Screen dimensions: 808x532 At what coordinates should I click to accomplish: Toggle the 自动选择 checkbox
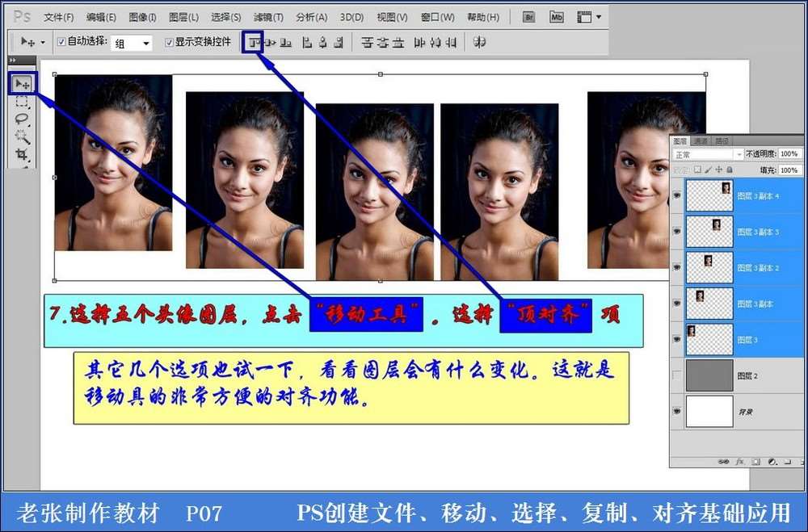tap(61, 42)
